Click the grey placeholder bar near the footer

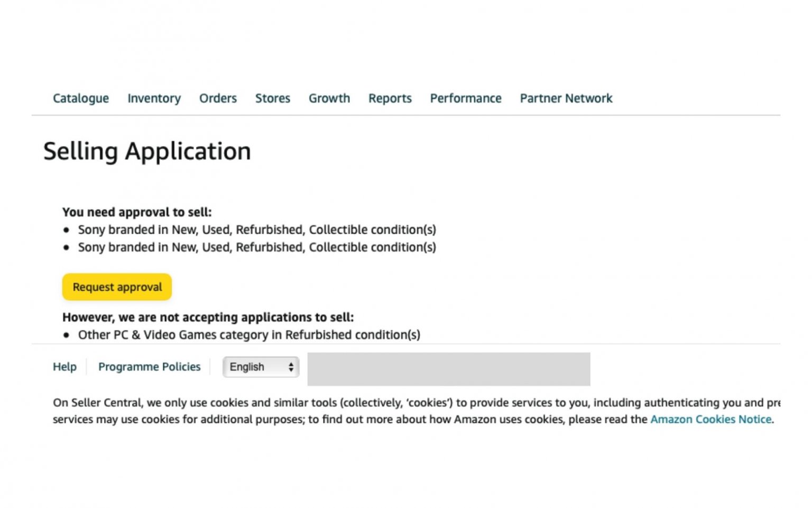coord(448,369)
